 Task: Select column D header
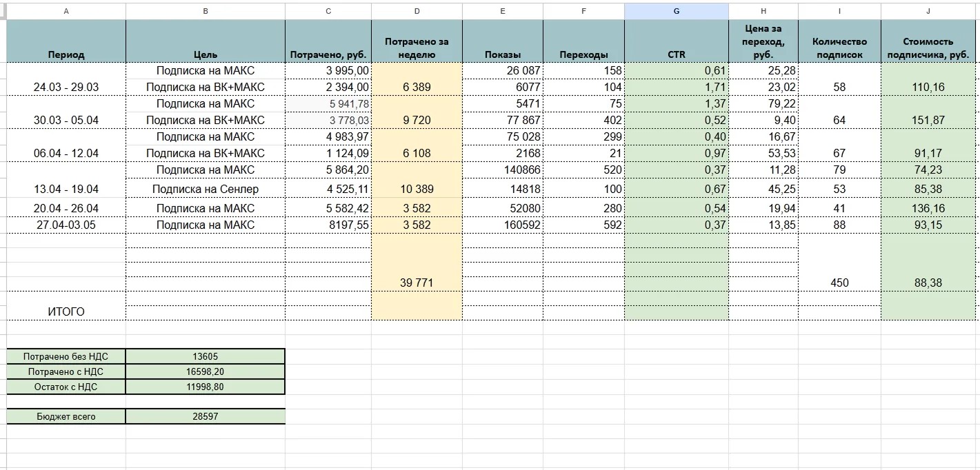point(417,11)
